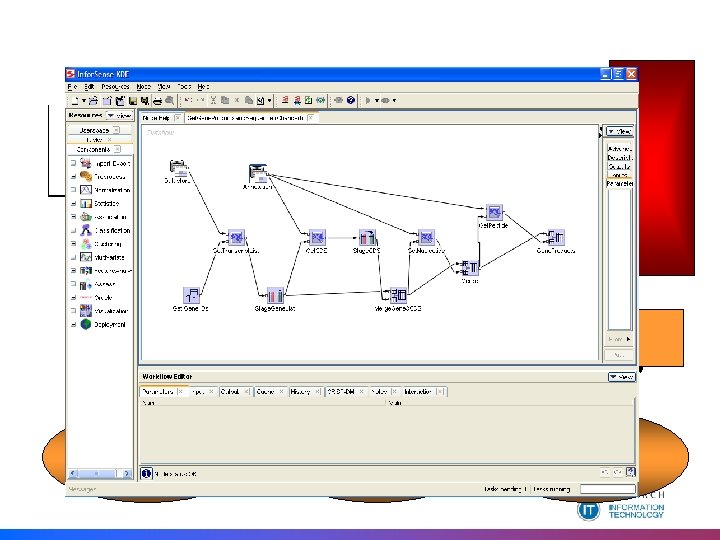Screen dimensions: 720x540
Task: Select the highlighted Annotation source node
Action: [x=258, y=173]
